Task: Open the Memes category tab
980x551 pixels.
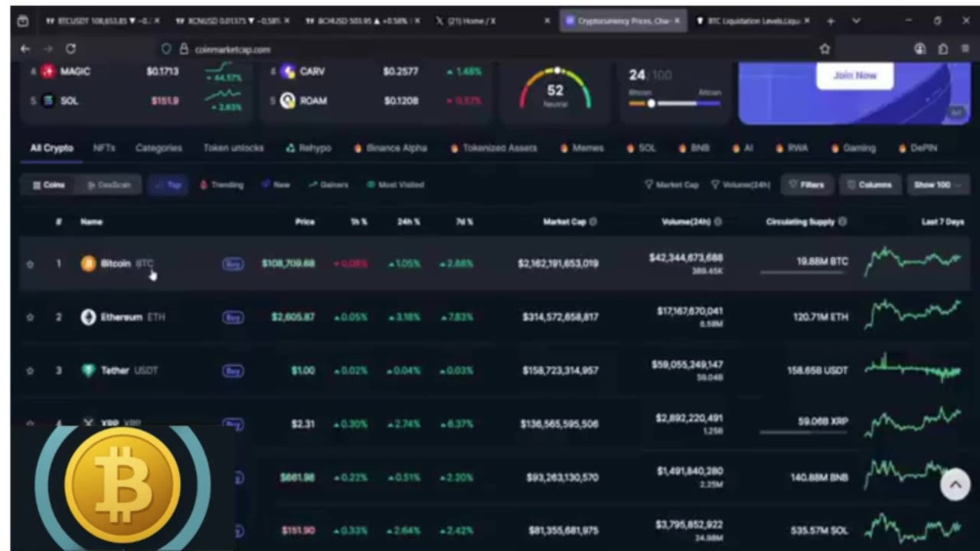Action: click(x=582, y=148)
